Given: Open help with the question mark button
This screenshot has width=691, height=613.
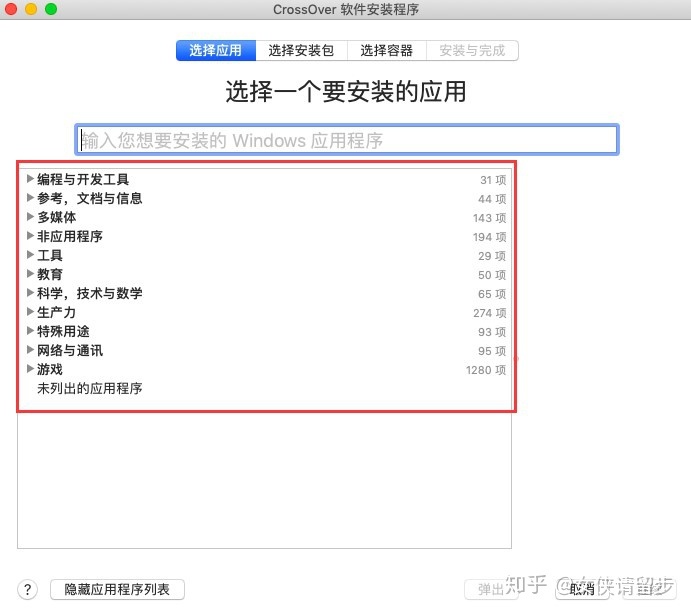Looking at the screenshot, I should 27,589.
